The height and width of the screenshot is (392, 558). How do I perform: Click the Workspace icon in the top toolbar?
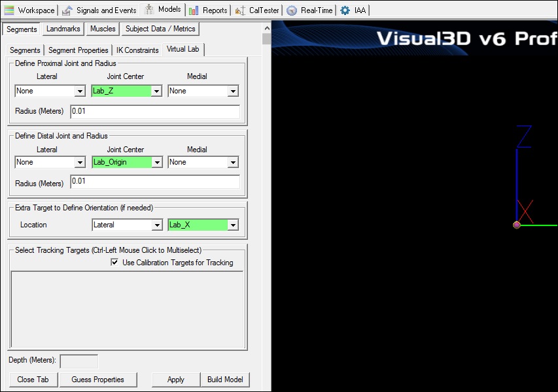point(9,10)
